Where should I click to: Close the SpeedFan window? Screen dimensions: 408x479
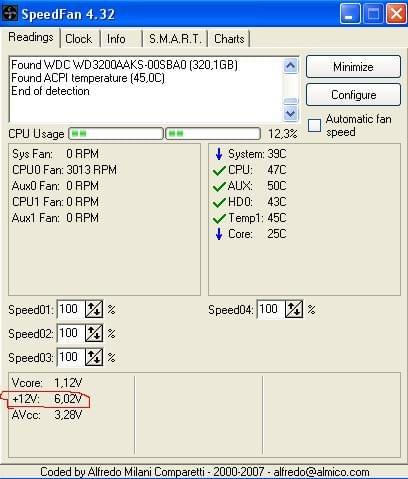396,14
